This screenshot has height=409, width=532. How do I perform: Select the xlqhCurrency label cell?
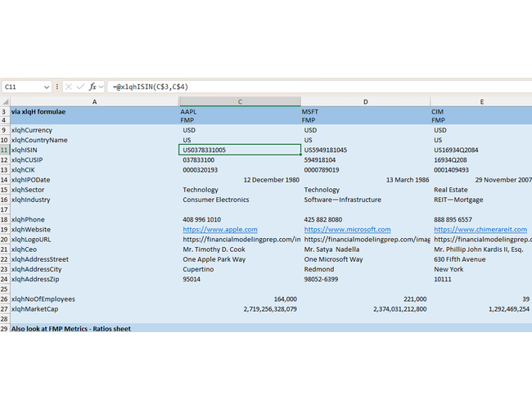(94, 130)
